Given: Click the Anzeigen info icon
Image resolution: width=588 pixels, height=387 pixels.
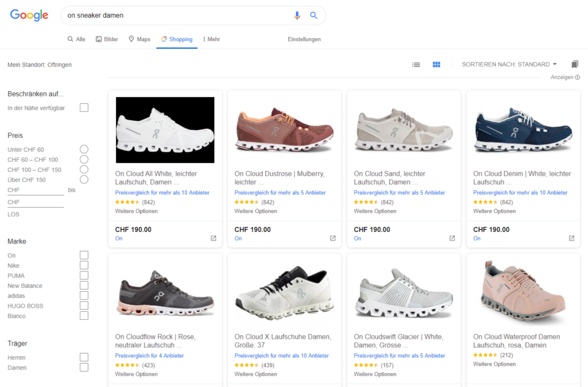Looking at the screenshot, I should point(578,78).
